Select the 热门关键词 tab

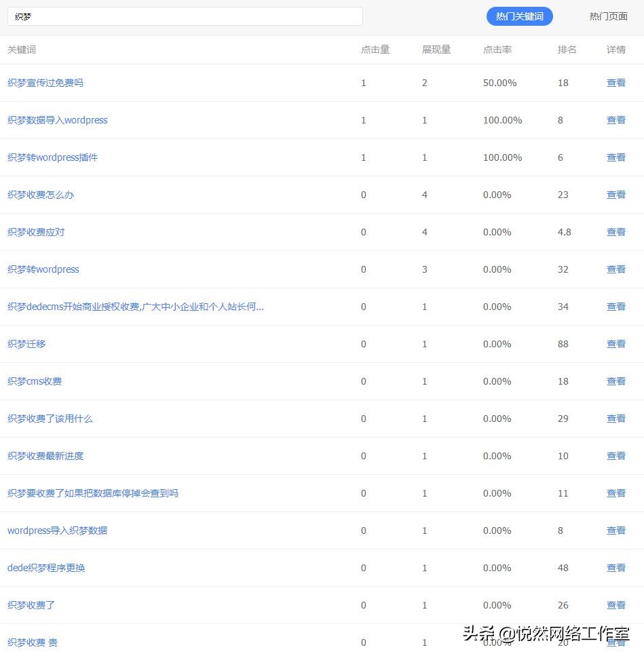(x=519, y=16)
